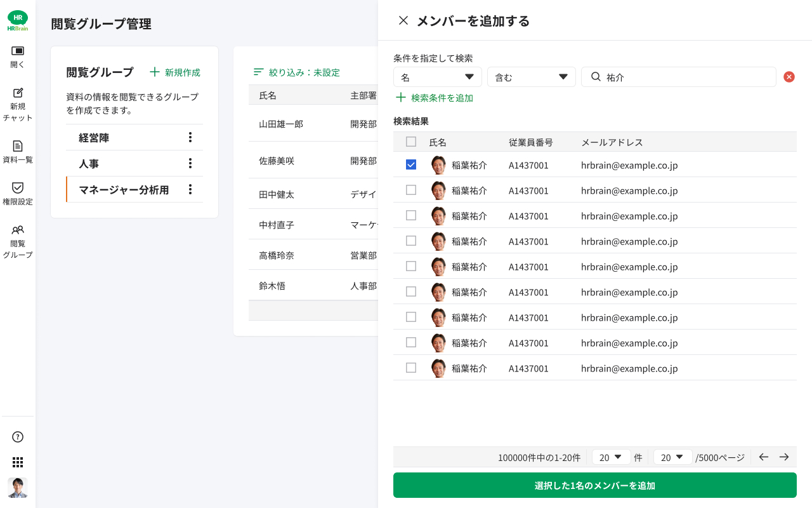Screen dimensions: 812x508
Task: Click the help question mark icon
Action: (18, 437)
